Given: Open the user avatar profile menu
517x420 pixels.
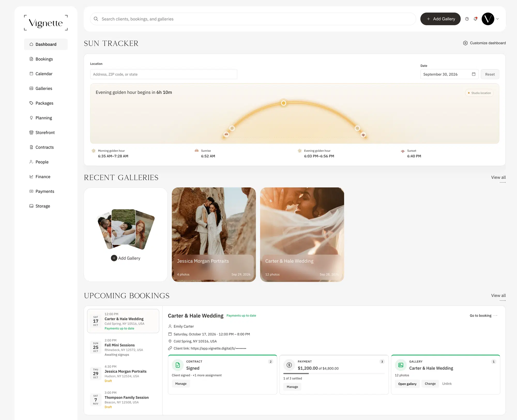Looking at the screenshot, I should pyautogui.click(x=488, y=19).
